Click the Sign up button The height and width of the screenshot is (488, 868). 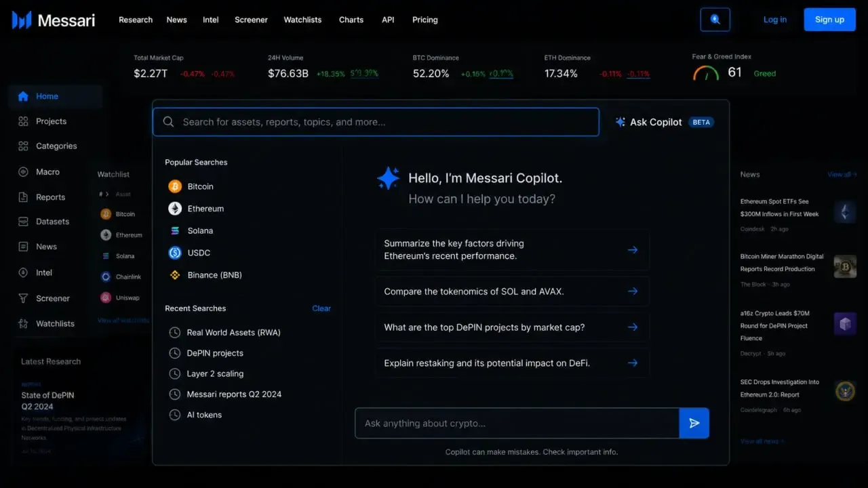829,20
